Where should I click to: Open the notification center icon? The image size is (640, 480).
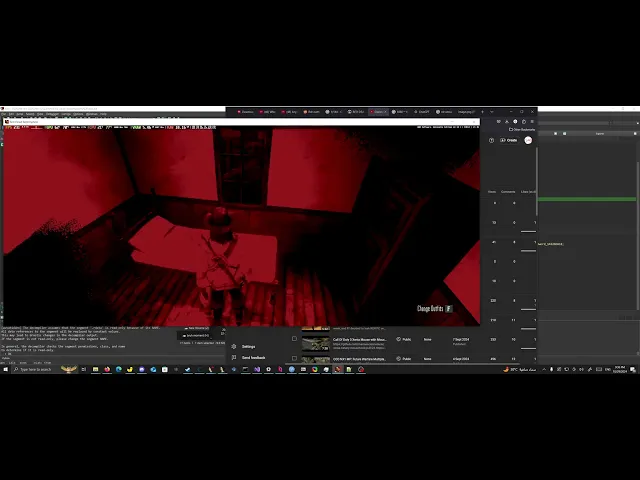(x=633, y=369)
